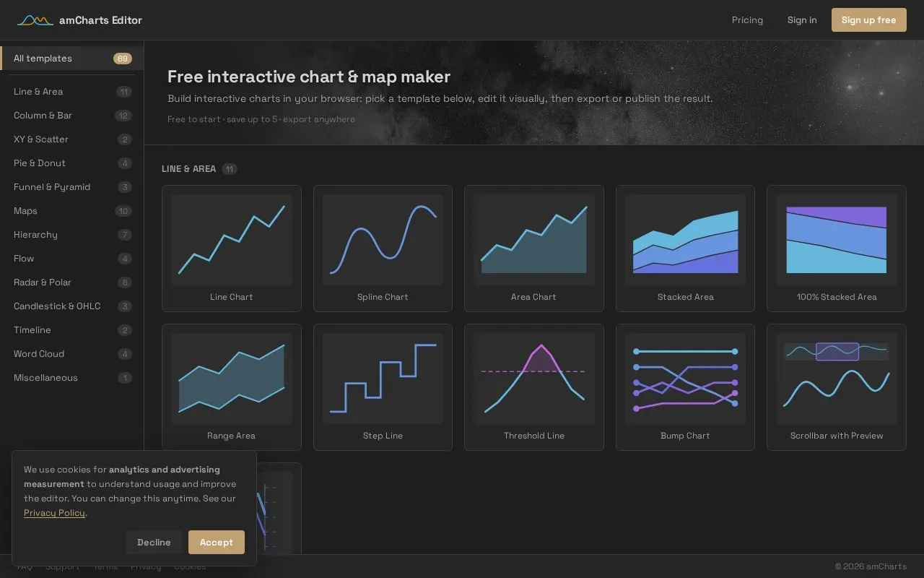
Task: Select All templates in the sidebar
Action: pyautogui.click(x=72, y=59)
